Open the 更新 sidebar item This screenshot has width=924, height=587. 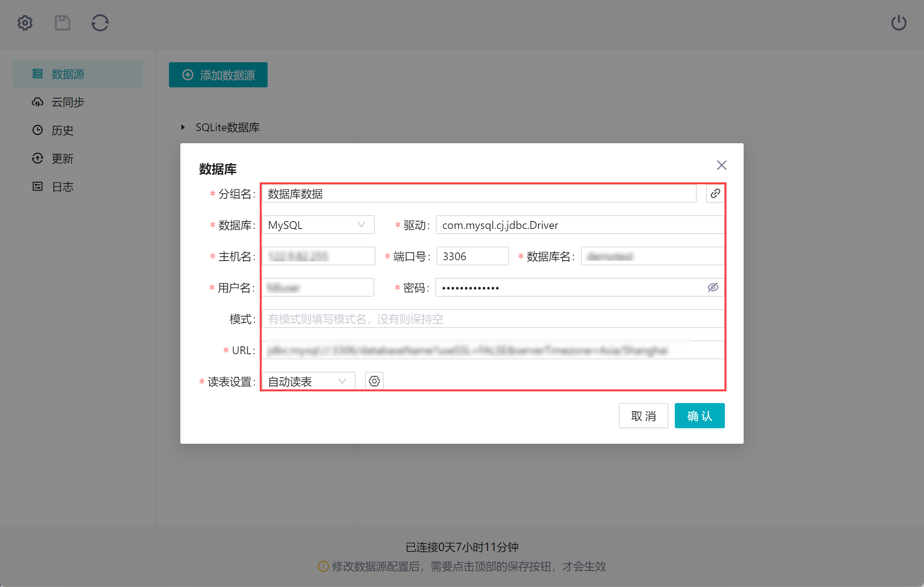(x=78, y=158)
